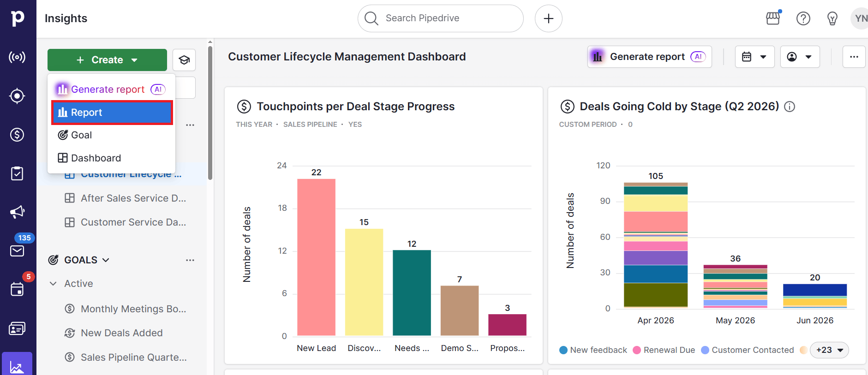The height and width of the screenshot is (375, 868).
Task: Open the Create dropdown button
Action: (107, 60)
